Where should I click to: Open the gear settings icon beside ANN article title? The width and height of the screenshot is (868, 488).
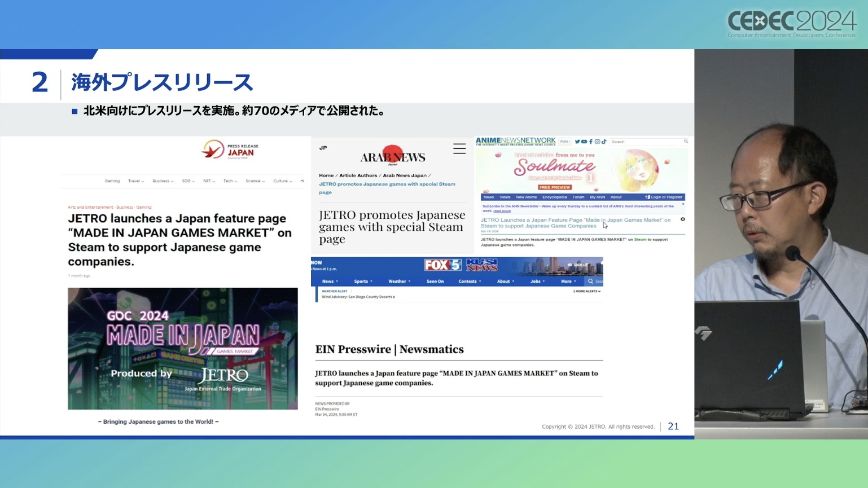683,219
